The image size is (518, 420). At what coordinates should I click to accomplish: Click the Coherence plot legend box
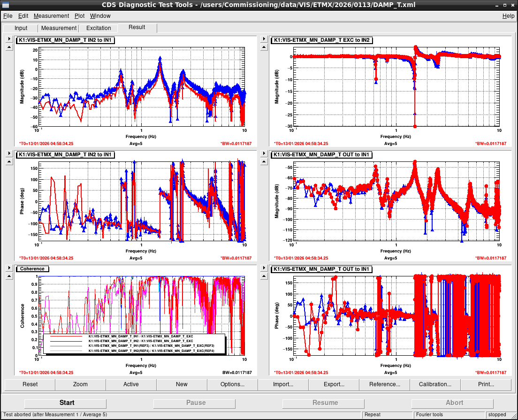(x=134, y=344)
